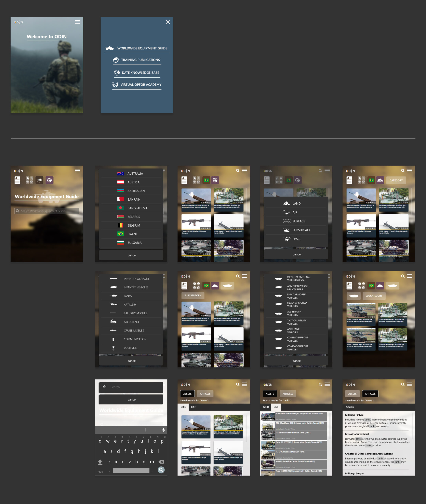Screen dimensions: 426x504
Task: Choose Austria from the country list
Action: tap(131, 182)
